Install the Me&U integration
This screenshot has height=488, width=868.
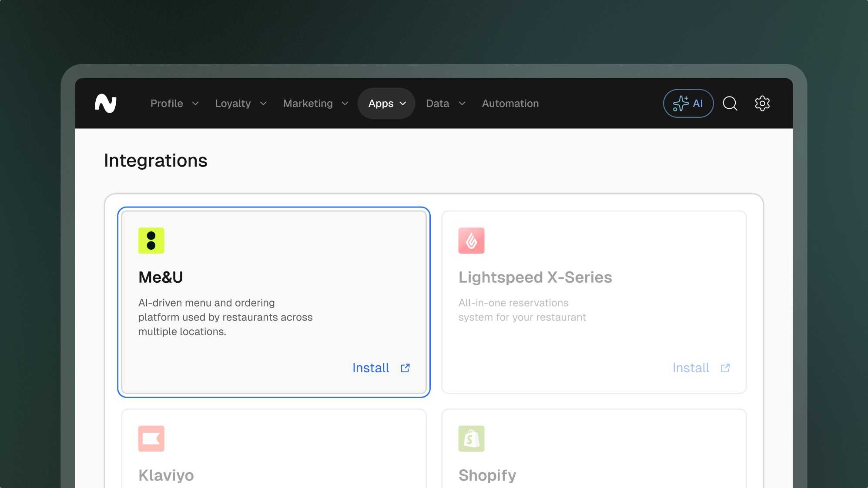[x=371, y=368]
